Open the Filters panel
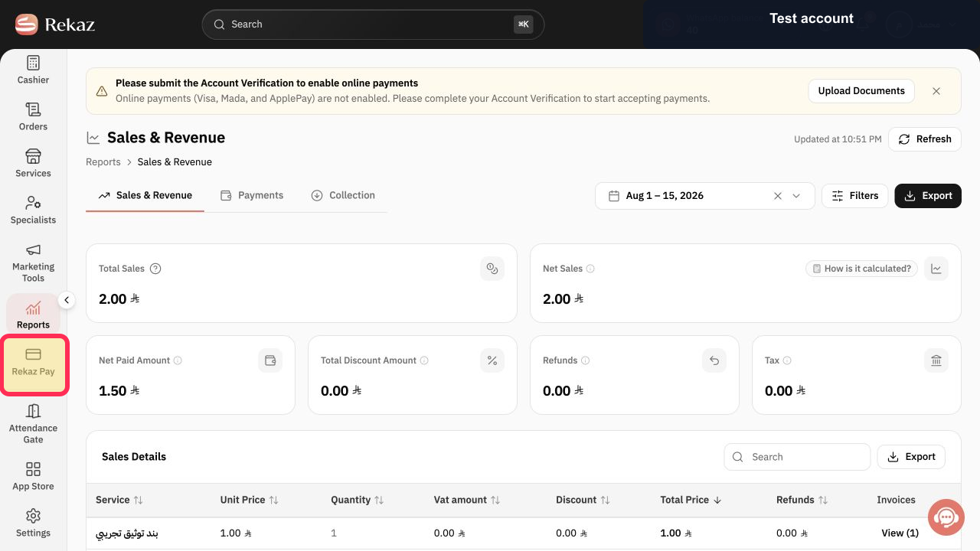Image resolution: width=980 pixels, height=551 pixels. coord(855,196)
